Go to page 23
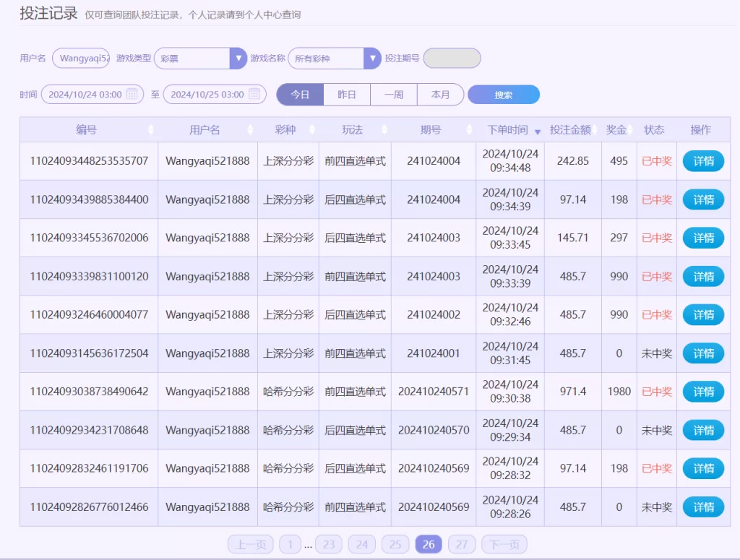Screen dimensions: 740x560 329,544
